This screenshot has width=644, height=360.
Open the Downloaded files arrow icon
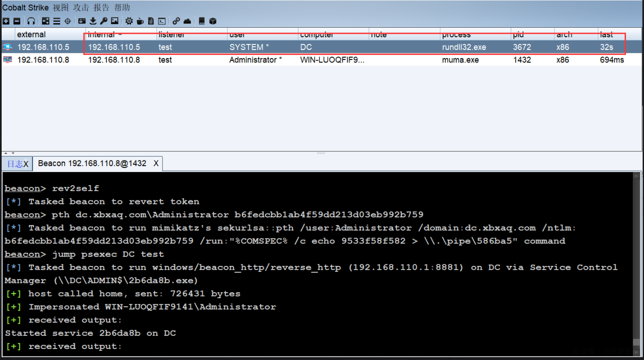coord(93,21)
